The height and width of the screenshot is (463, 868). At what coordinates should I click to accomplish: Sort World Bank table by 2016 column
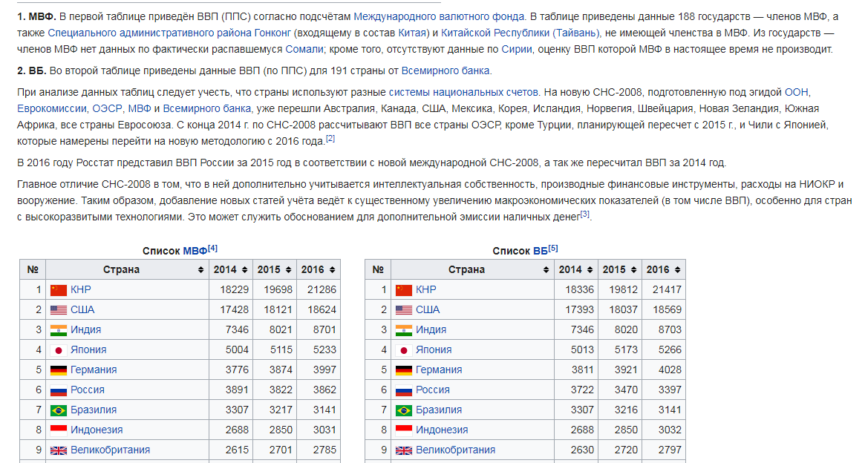(664, 269)
